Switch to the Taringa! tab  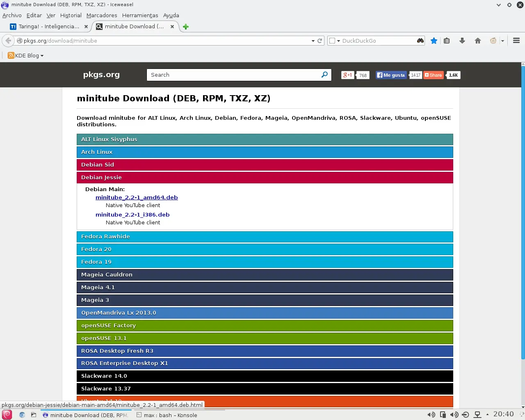click(x=49, y=27)
